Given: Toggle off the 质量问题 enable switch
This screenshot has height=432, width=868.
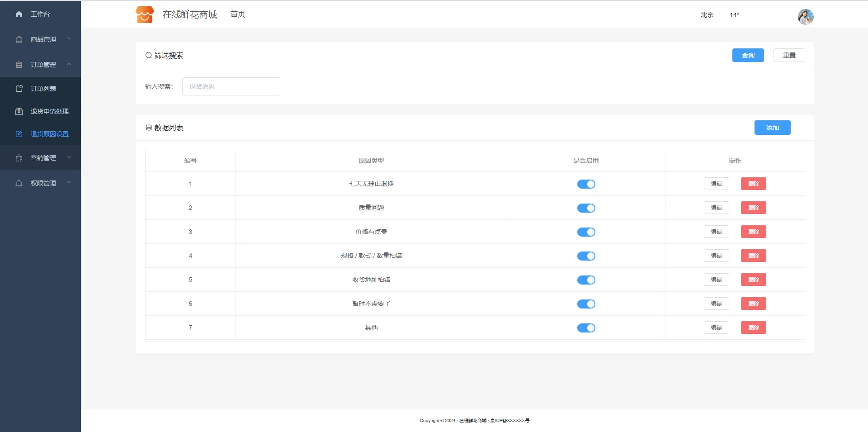Looking at the screenshot, I should (586, 208).
